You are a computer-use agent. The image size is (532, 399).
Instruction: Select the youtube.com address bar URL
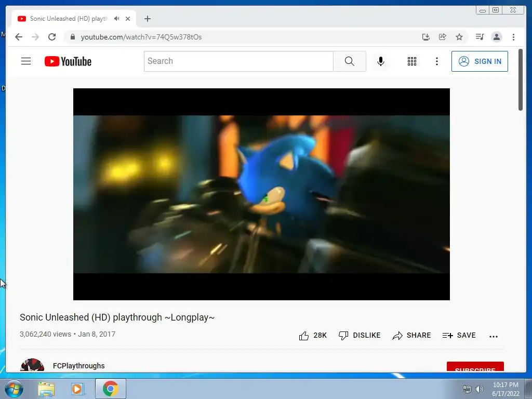tap(141, 37)
